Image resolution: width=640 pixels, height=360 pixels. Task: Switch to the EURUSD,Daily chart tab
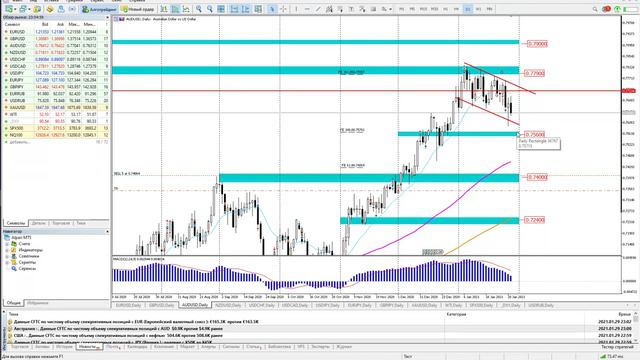[x=128, y=305]
